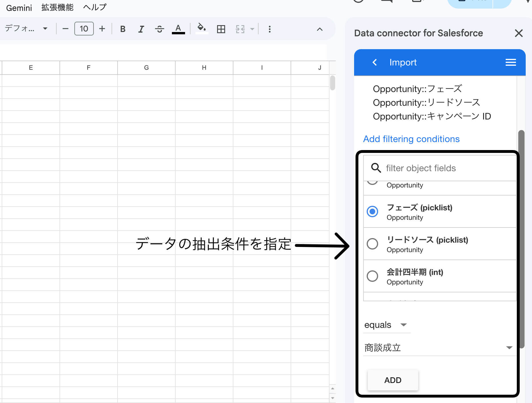
Task: Apply italic formatting
Action: 141,29
